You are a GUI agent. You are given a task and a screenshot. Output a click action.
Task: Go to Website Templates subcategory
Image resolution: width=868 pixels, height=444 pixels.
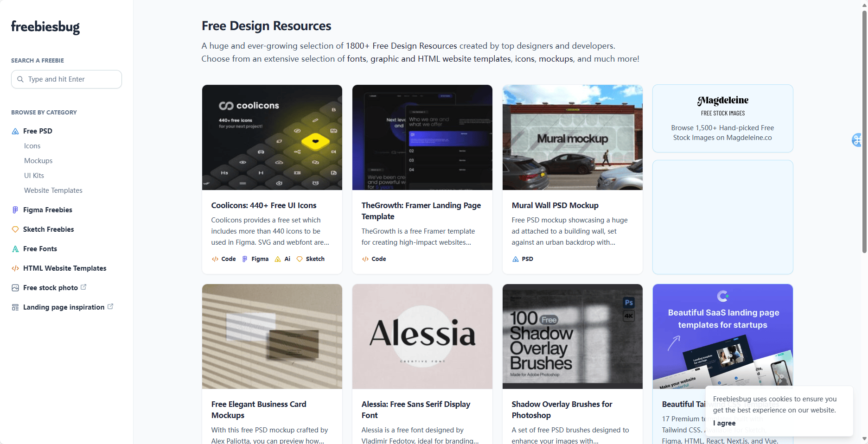[x=53, y=190]
